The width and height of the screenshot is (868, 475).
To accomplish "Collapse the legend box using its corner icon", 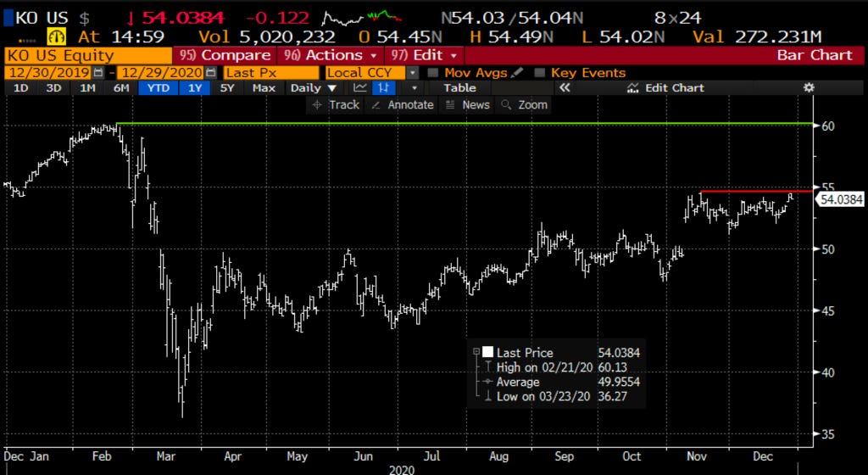I will coord(476,352).
